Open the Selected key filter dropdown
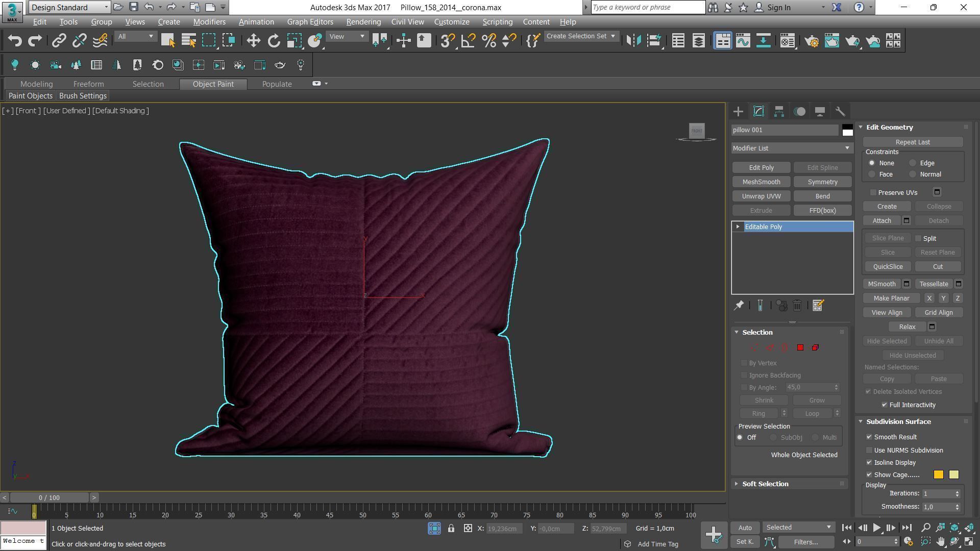Image resolution: width=980 pixels, height=551 pixels. click(x=798, y=528)
